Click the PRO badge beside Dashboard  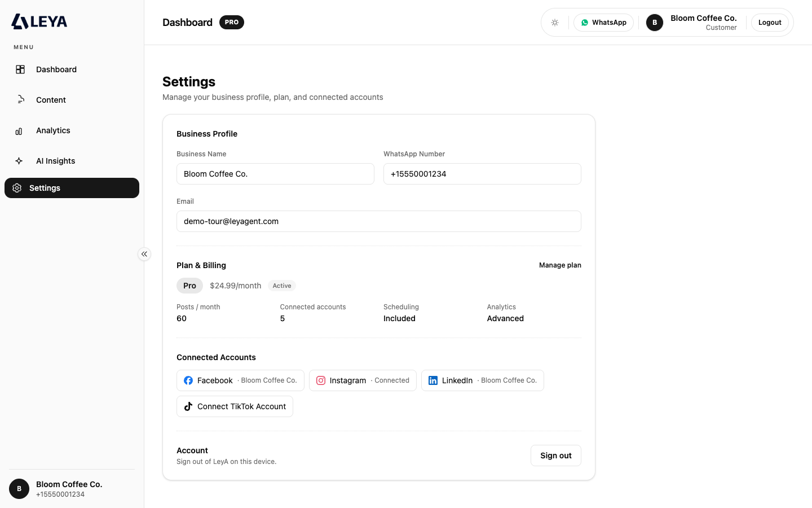[x=232, y=23]
